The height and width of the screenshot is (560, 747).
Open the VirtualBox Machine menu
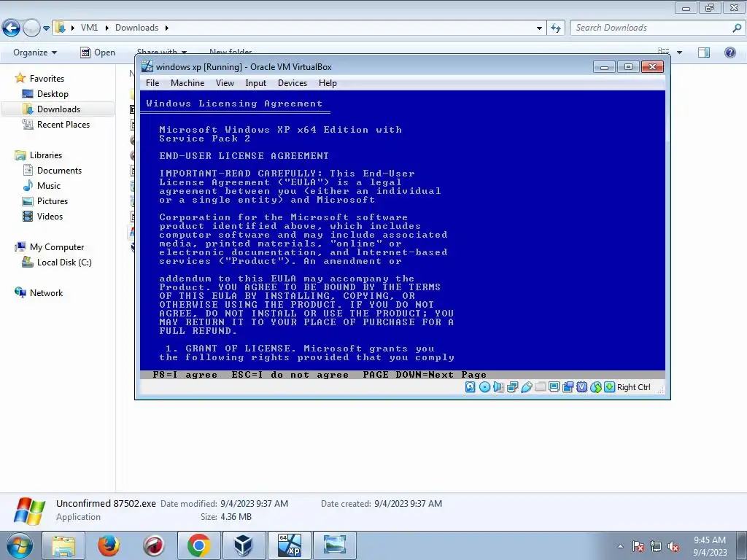click(x=187, y=83)
